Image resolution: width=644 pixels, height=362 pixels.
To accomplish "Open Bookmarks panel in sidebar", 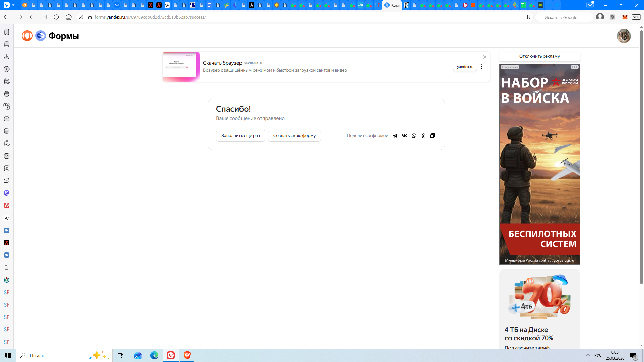I will [x=7, y=32].
